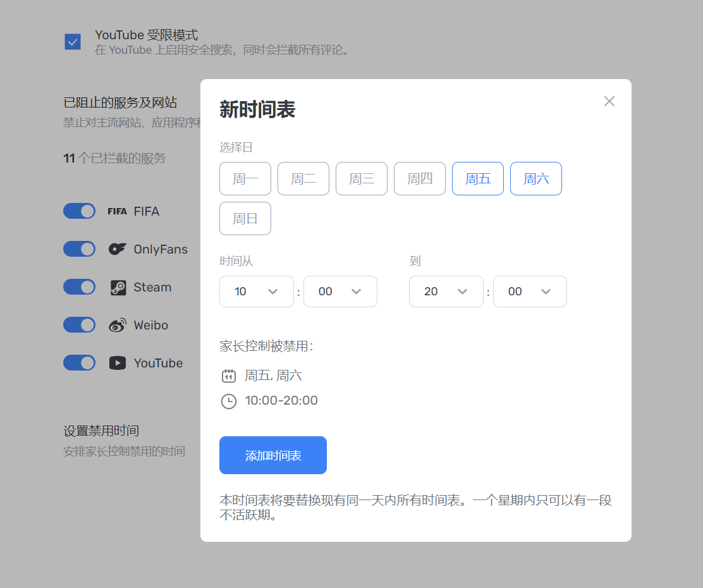Select 周一 day button
703x588 pixels.
click(x=245, y=178)
